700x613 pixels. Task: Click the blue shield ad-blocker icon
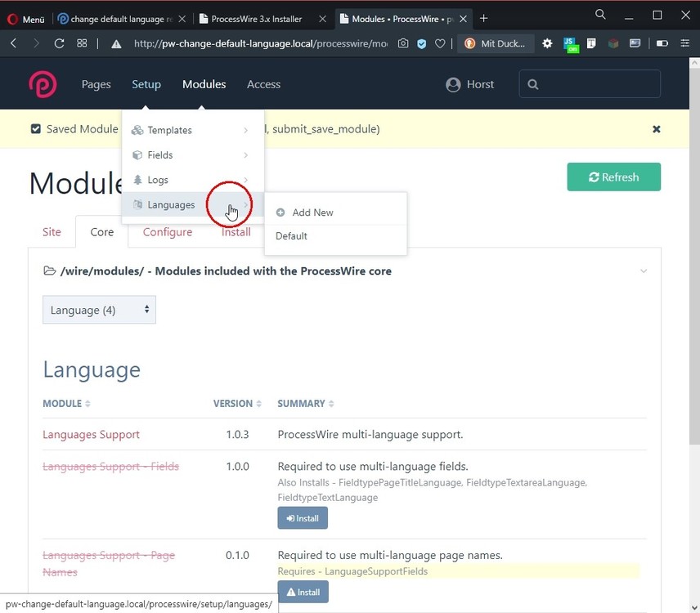pyautogui.click(x=421, y=43)
